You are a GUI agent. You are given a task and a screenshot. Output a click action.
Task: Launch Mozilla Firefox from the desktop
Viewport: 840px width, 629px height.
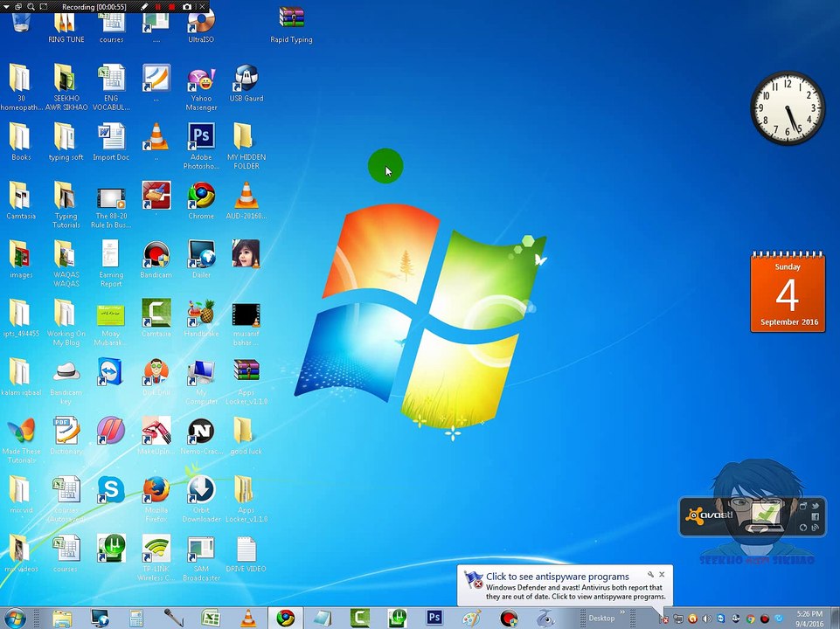(156, 489)
